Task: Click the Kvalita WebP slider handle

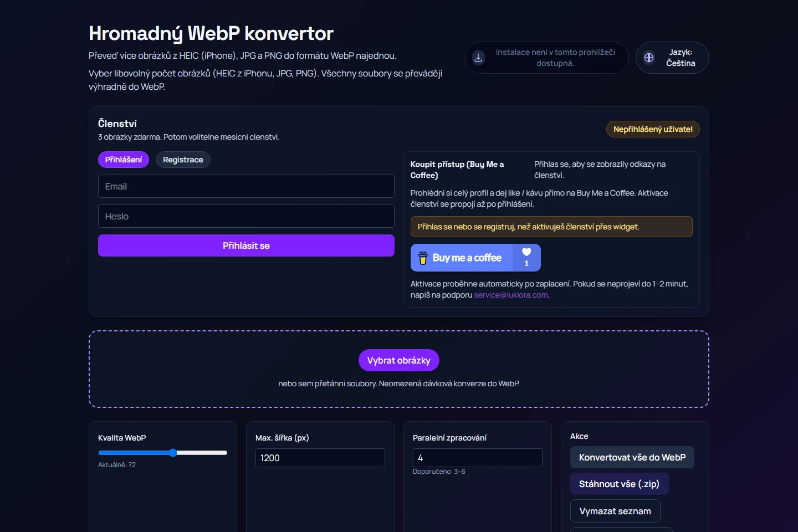Action: click(x=173, y=453)
